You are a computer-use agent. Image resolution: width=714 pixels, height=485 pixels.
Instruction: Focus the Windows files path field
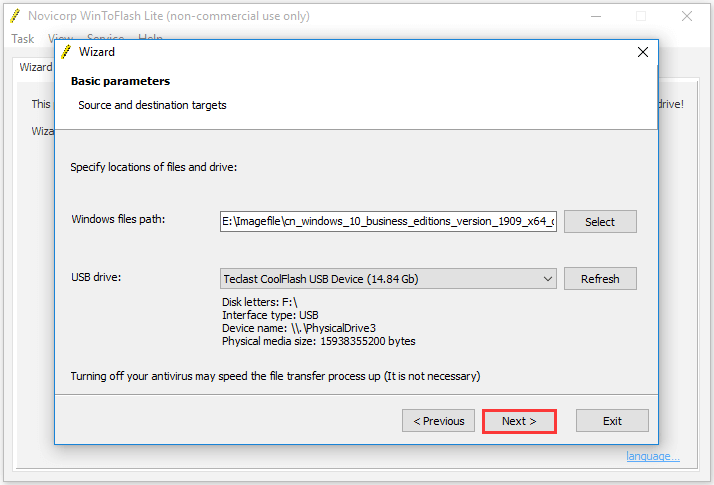pyautogui.click(x=388, y=221)
